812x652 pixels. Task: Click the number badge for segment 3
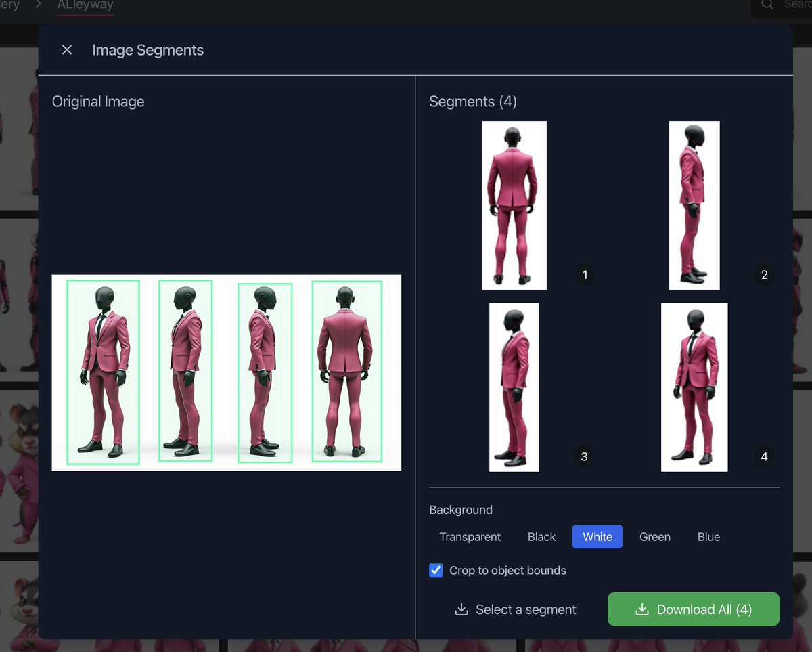pyautogui.click(x=584, y=457)
